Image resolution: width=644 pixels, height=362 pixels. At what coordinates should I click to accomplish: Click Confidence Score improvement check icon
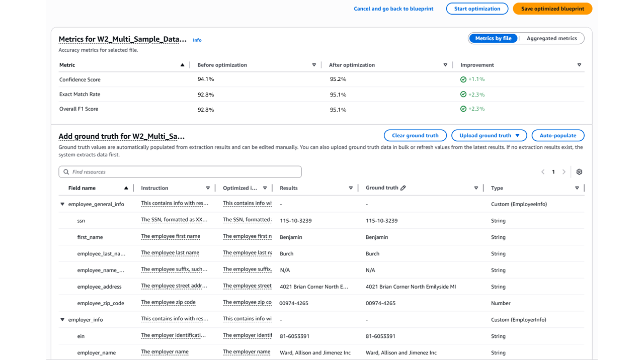pos(463,79)
